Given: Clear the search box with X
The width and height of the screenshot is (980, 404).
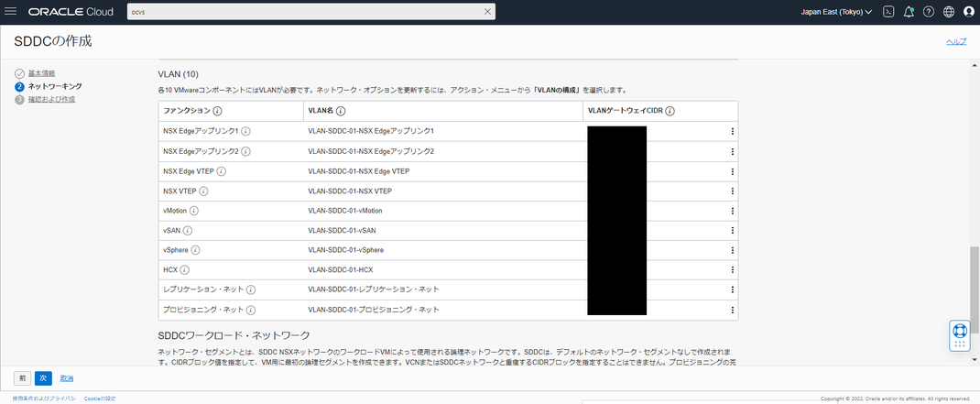Looking at the screenshot, I should click(x=487, y=12).
